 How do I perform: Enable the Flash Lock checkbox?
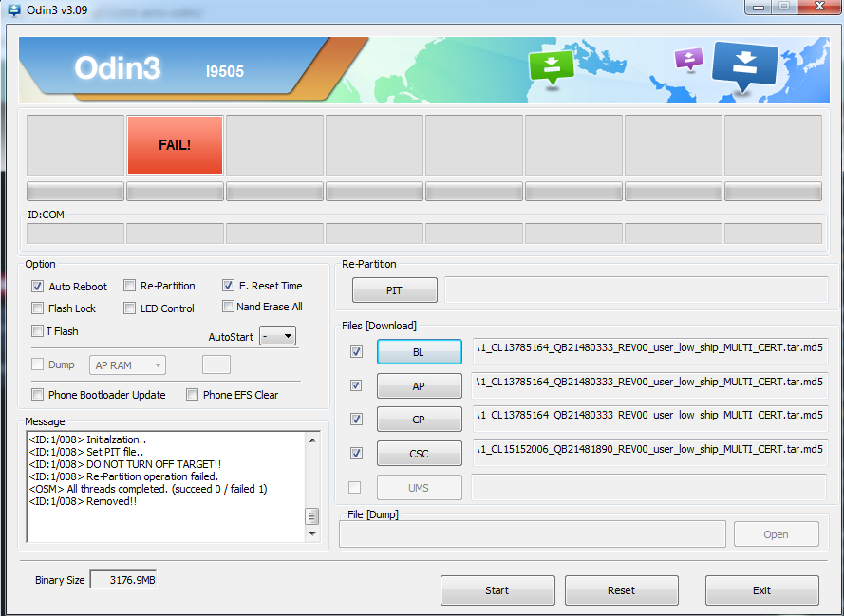[37, 308]
